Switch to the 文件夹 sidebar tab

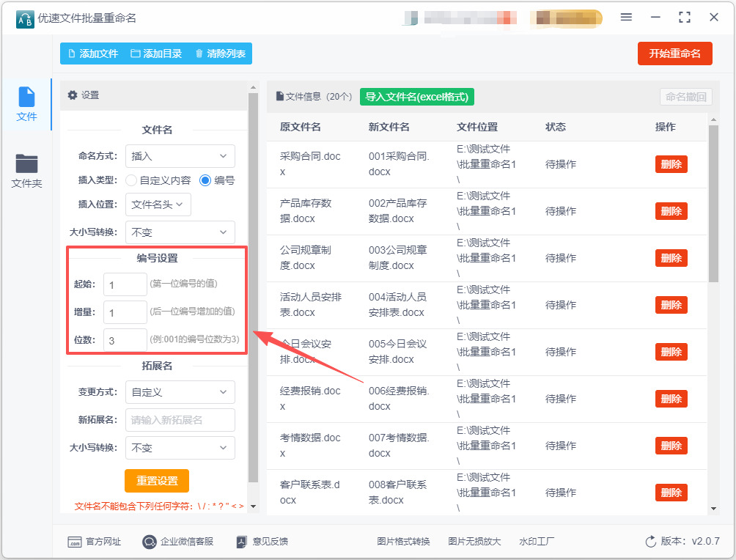click(x=26, y=171)
